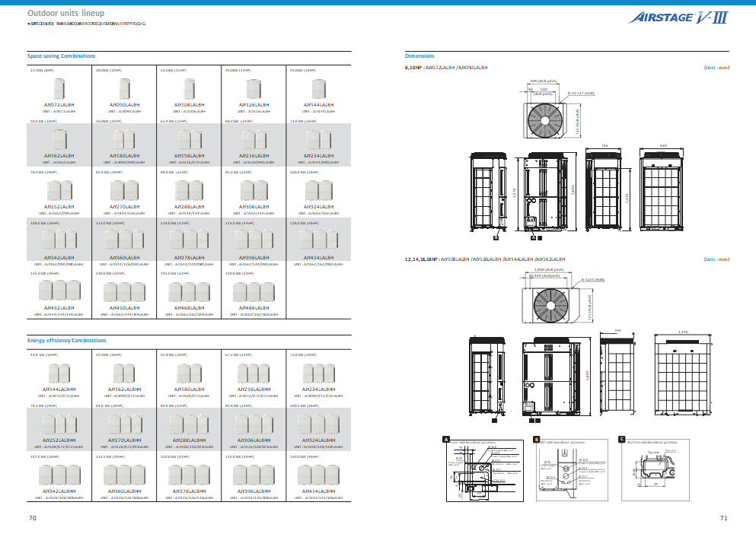The height and width of the screenshot is (534, 756).
Task: Select the model name AJY252LALBH
Action: tap(59, 207)
